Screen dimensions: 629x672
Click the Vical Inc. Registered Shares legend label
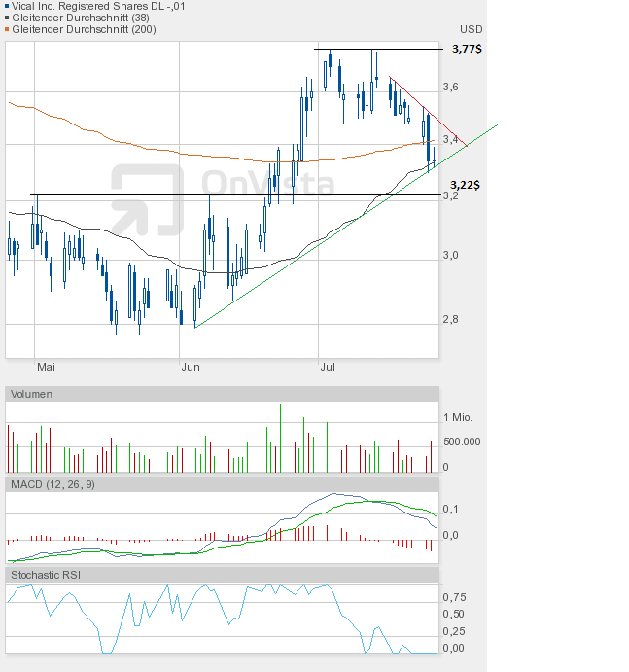pyautogui.click(x=98, y=7)
